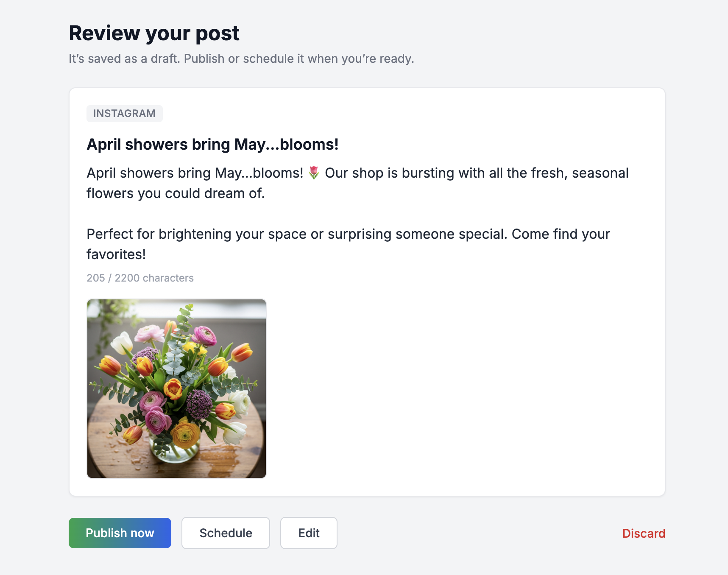Select the bold post title April showers

point(212,145)
